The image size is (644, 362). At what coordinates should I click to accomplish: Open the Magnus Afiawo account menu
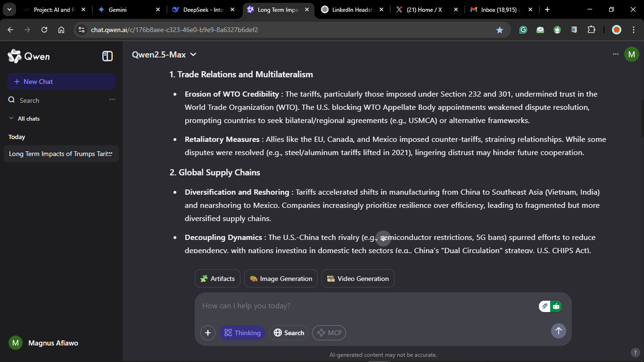point(44,343)
